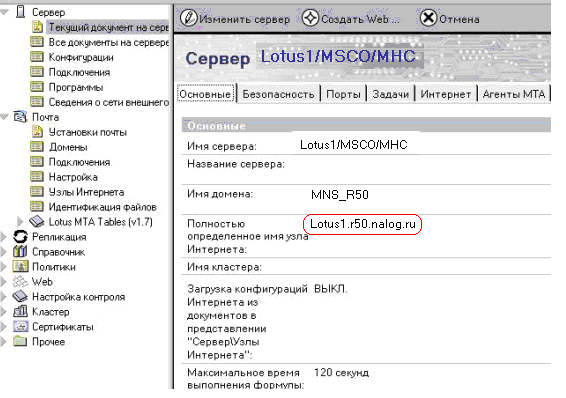Expand the Web tree node
Screen dimensions: 566x398
pos(4,281)
